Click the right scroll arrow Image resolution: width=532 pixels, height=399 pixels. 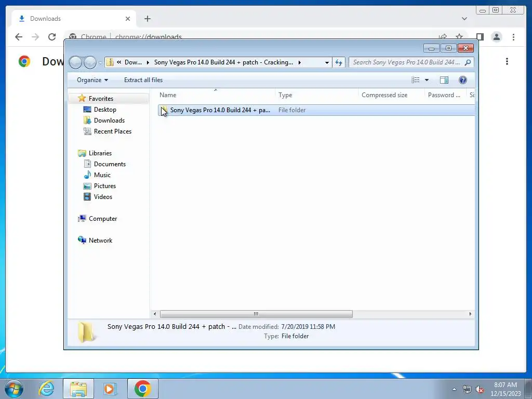[x=470, y=314]
